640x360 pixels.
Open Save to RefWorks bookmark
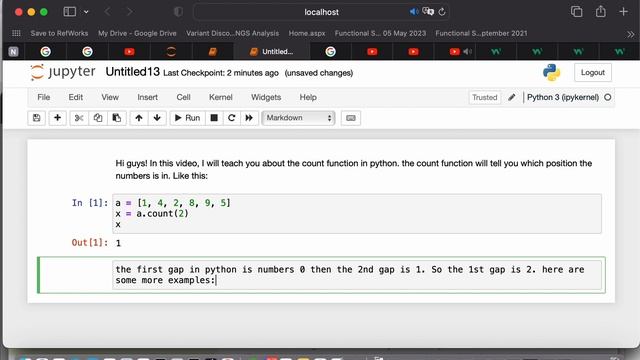tap(59, 33)
